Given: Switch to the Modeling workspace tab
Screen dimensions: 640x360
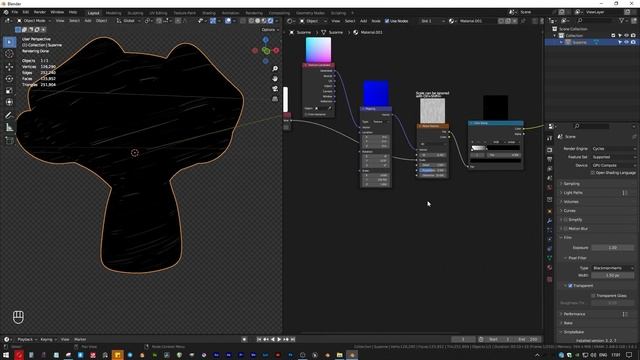Looking at the screenshot, I should coord(113,13).
